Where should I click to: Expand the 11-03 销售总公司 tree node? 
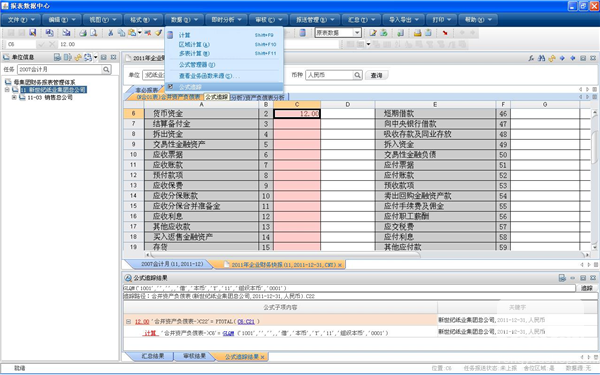tap(14, 98)
